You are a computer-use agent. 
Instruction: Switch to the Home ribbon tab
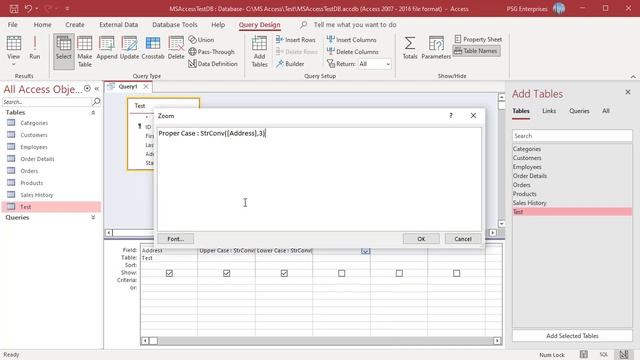42,24
